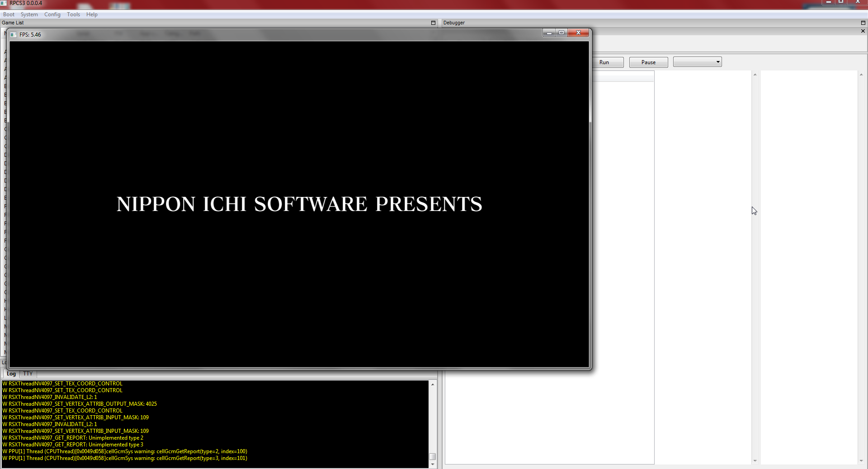Close the Debugger panel
Viewport: 868px width, 469px height.
click(x=863, y=31)
